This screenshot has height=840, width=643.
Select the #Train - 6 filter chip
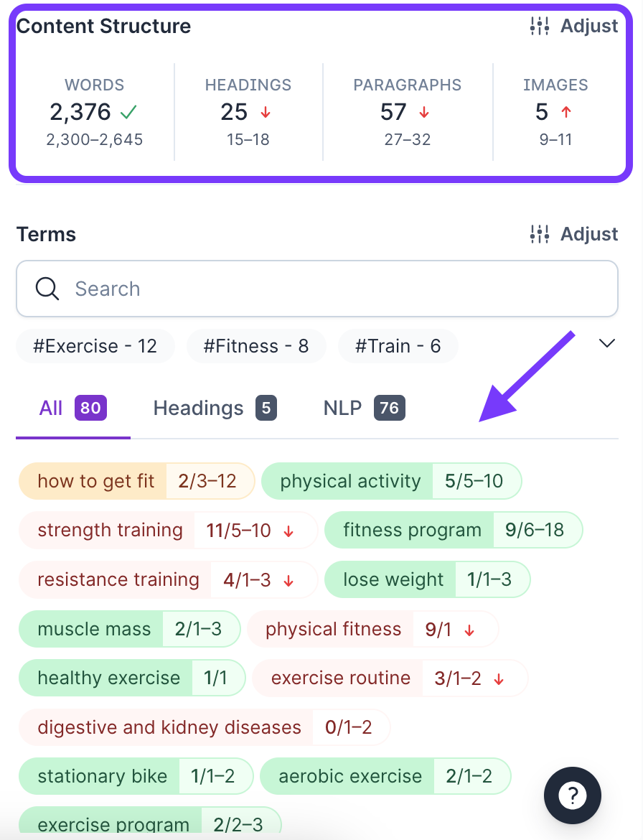[x=398, y=346]
